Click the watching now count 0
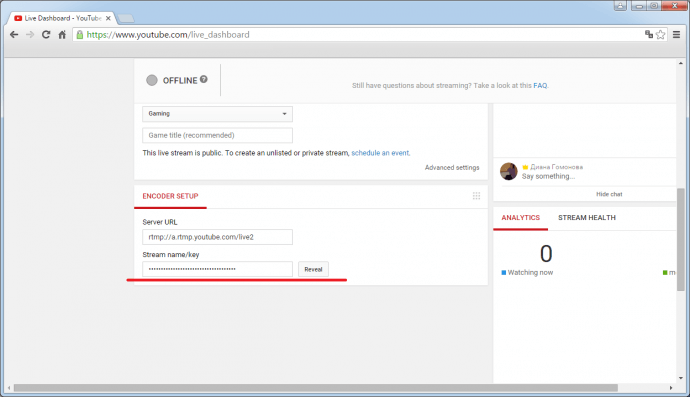The image size is (690, 397). click(x=546, y=254)
